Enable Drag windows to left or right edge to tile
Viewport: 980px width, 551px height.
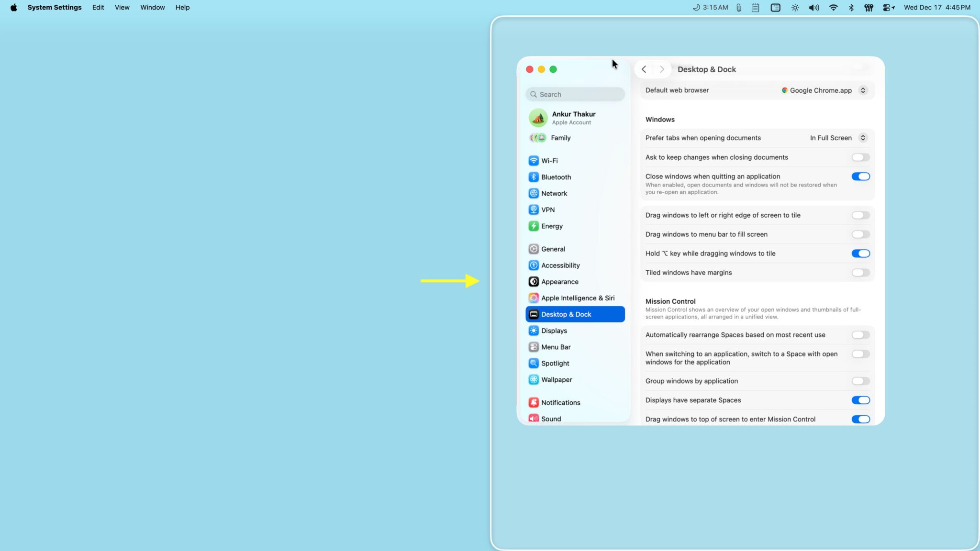tap(860, 215)
